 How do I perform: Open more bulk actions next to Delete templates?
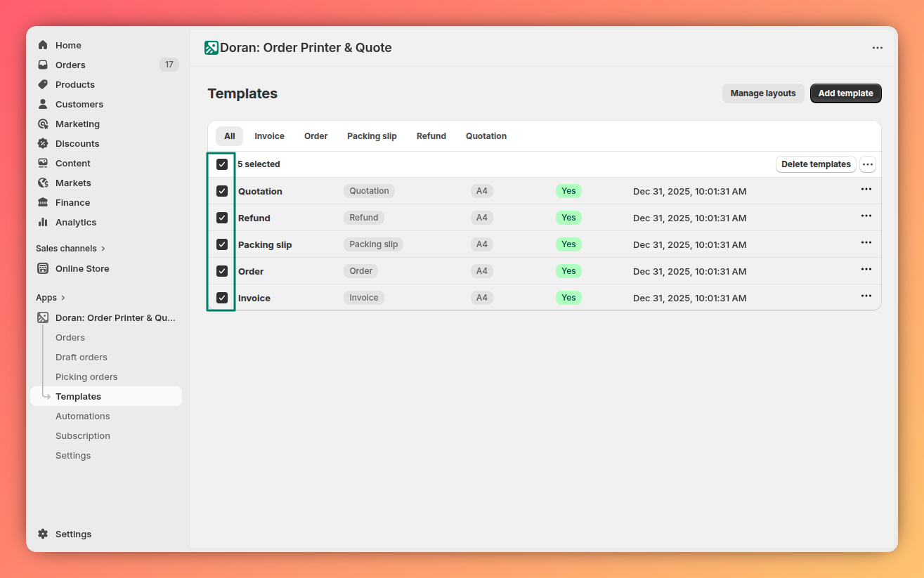(868, 164)
